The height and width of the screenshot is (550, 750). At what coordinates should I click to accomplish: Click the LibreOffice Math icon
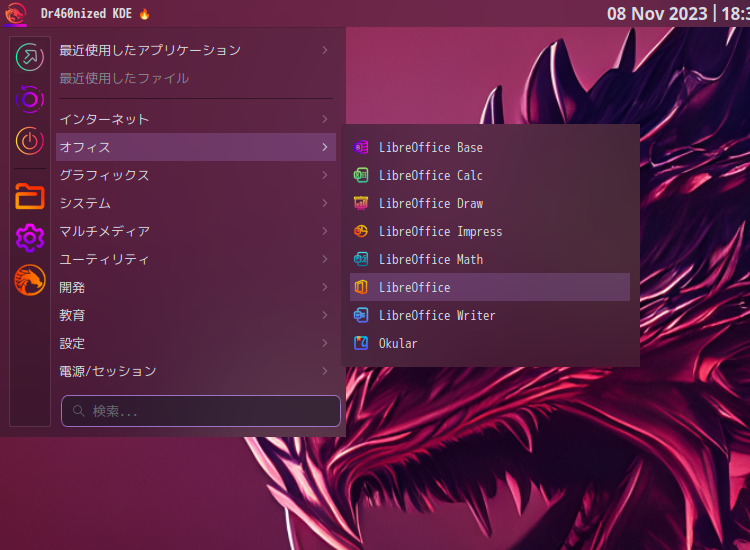click(x=361, y=259)
